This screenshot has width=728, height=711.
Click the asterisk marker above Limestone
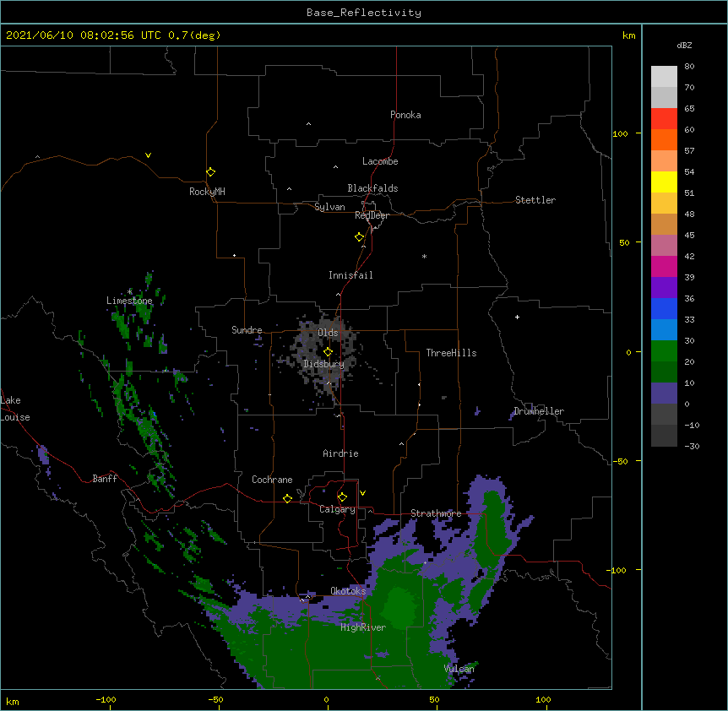pos(129,291)
